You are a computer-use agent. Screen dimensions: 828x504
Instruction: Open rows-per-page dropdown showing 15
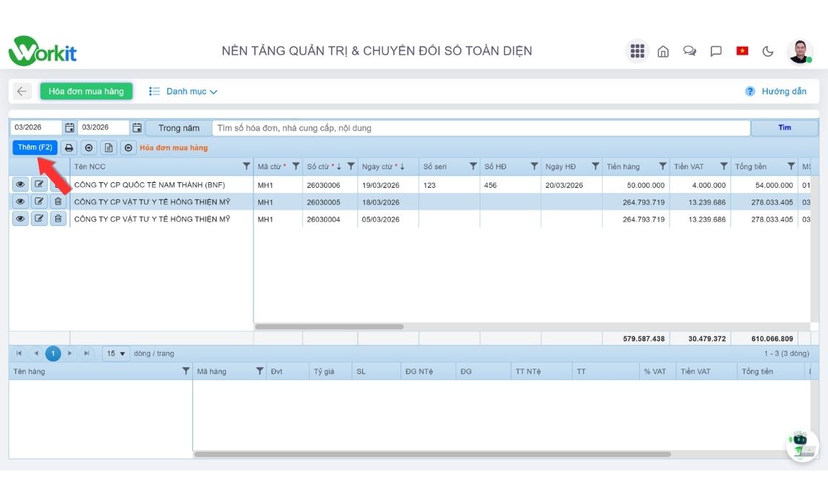(x=116, y=354)
